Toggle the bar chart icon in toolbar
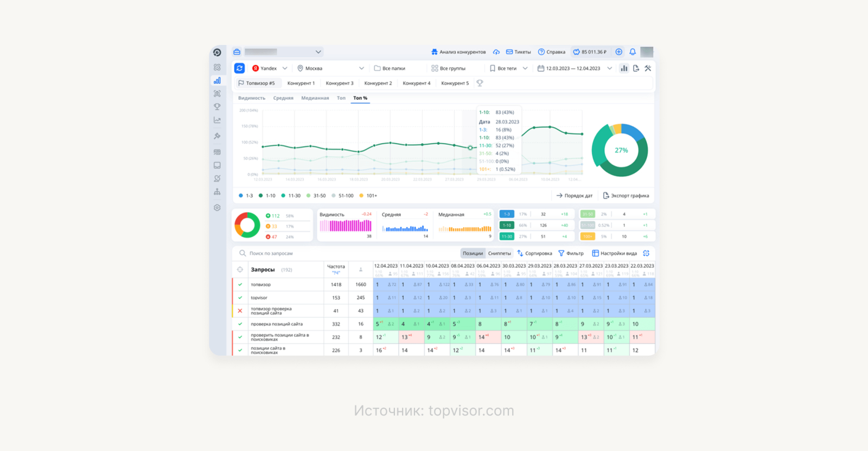868x451 pixels. pyautogui.click(x=624, y=68)
